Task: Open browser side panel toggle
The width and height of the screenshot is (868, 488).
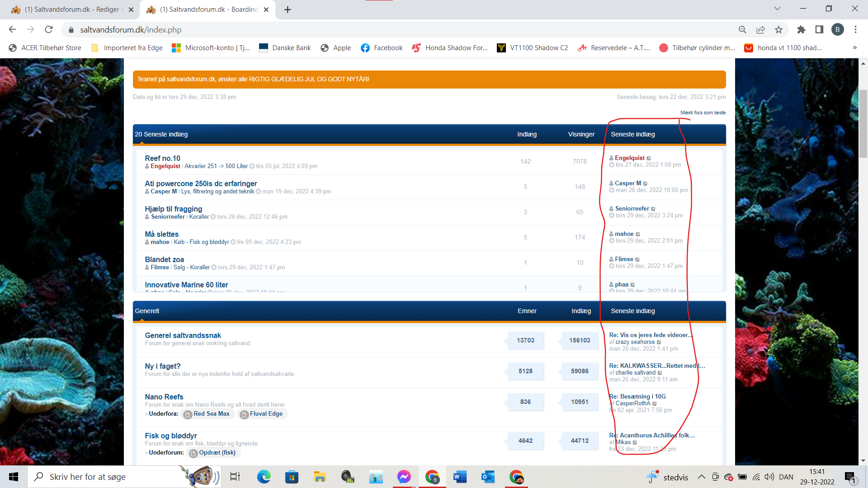Action: pos(819,29)
